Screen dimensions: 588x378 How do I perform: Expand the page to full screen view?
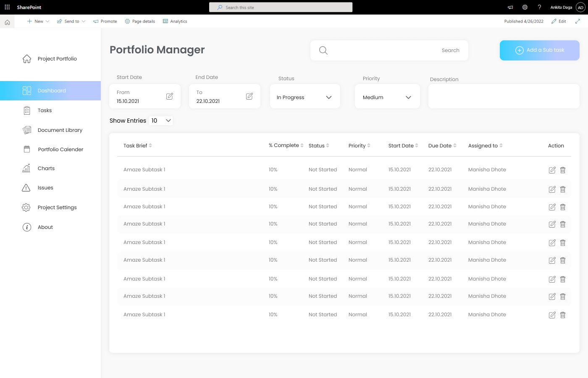point(577,21)
